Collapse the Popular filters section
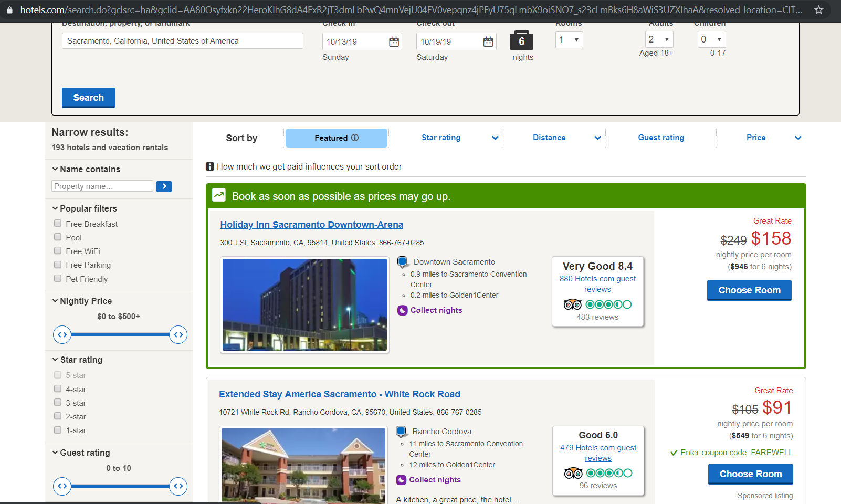The image size is (841, 504). pos(85,208)
